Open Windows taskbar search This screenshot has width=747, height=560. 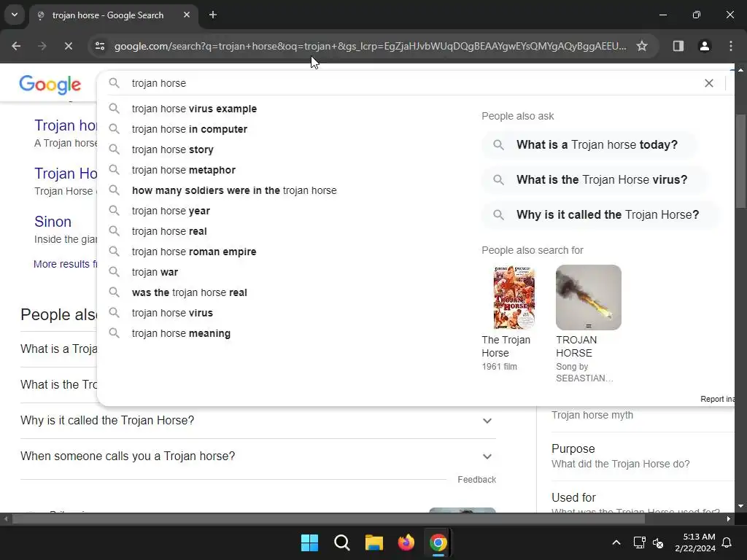342,542
